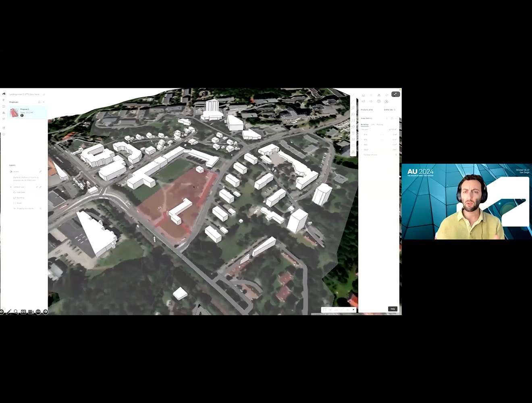Hide the Roads layer
This screenshot has width=532, height=403.
pos(15,203)
